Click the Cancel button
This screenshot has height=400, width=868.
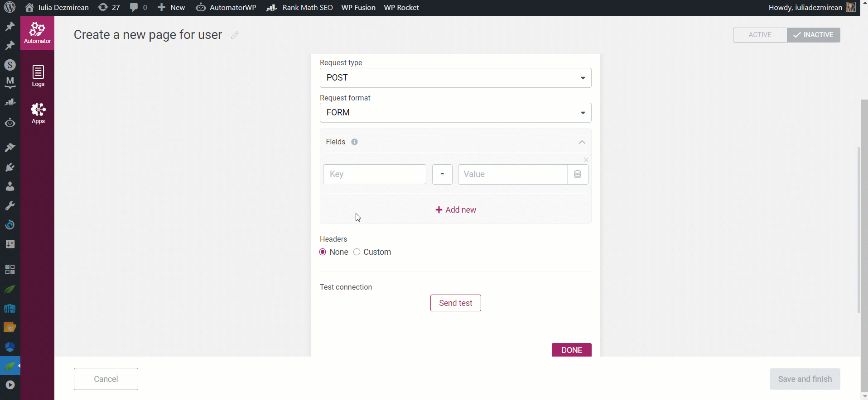(106, 379)
